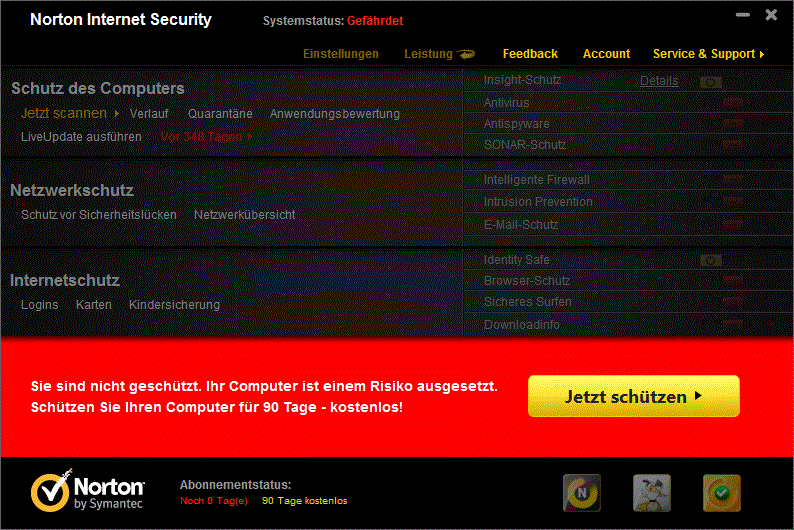Toggle the Intelligente Firewall switch

click(733, 180)
